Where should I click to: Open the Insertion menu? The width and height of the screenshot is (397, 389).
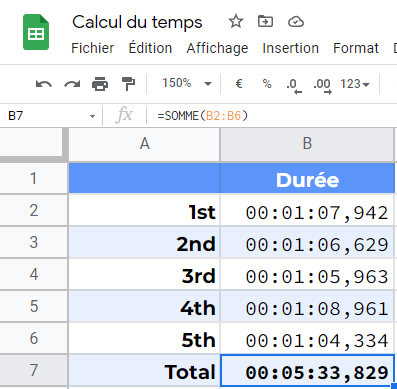coord(290,48)
